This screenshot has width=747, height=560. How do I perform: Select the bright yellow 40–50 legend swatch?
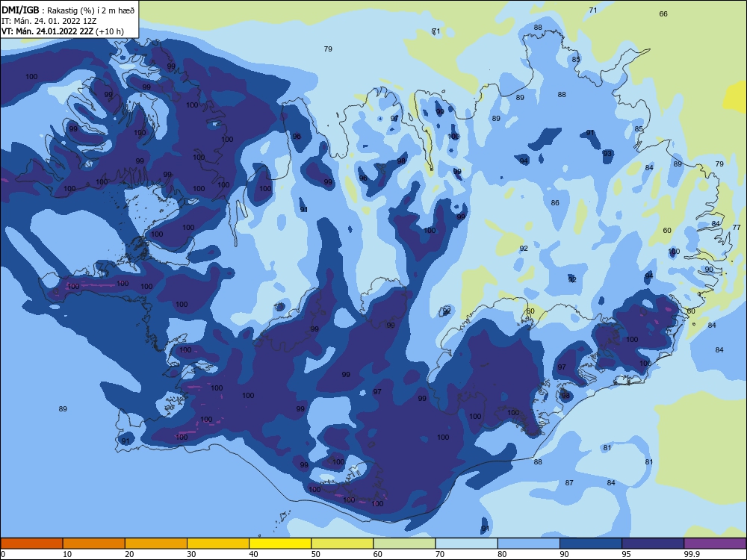click(280, 544)
